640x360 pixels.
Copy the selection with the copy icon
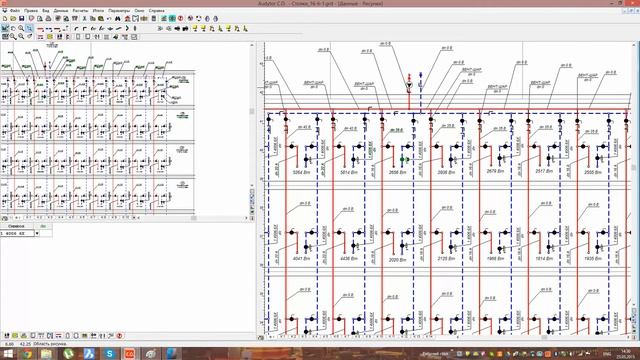[x=92, y=18]
